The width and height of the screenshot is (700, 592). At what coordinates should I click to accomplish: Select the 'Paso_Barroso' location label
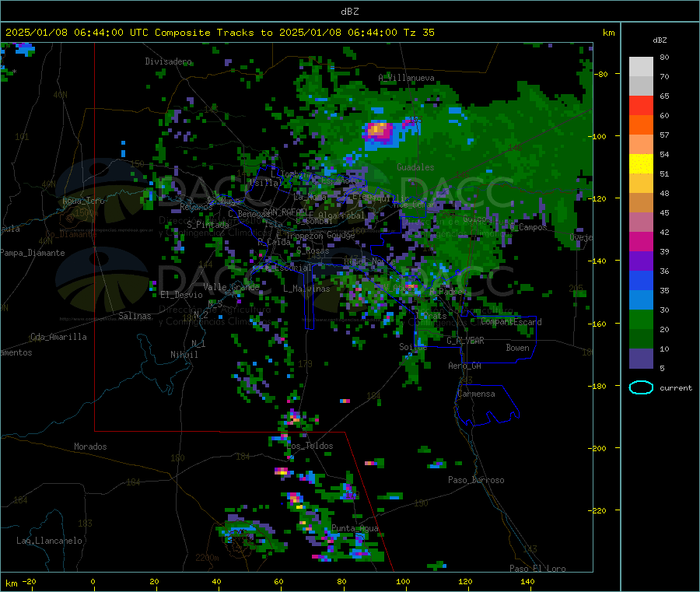[476, 480]
